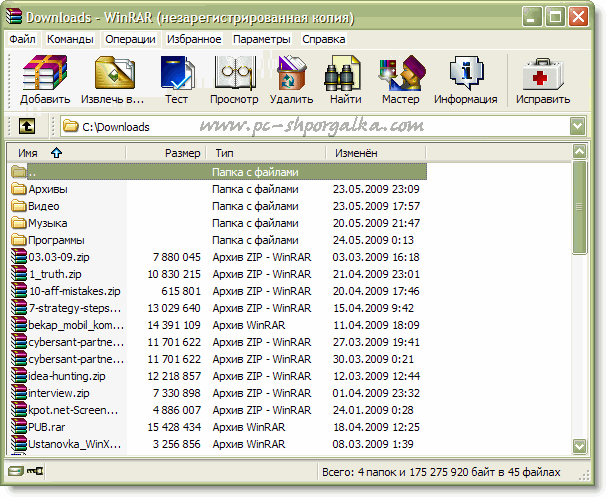607x498 pixels.
Task: Open the Избранное menu
Action: (x=194, y=39)
